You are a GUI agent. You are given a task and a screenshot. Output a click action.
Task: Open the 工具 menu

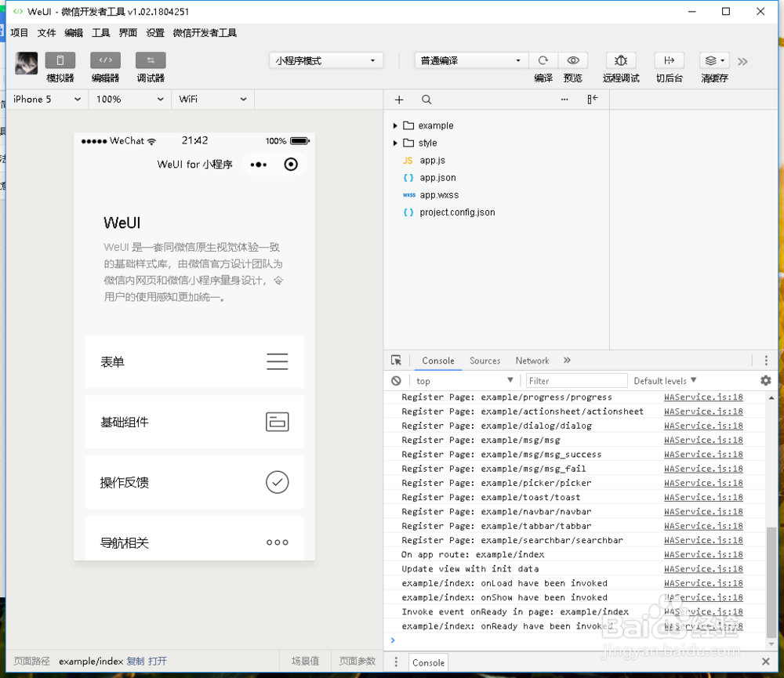click(100, 33)
